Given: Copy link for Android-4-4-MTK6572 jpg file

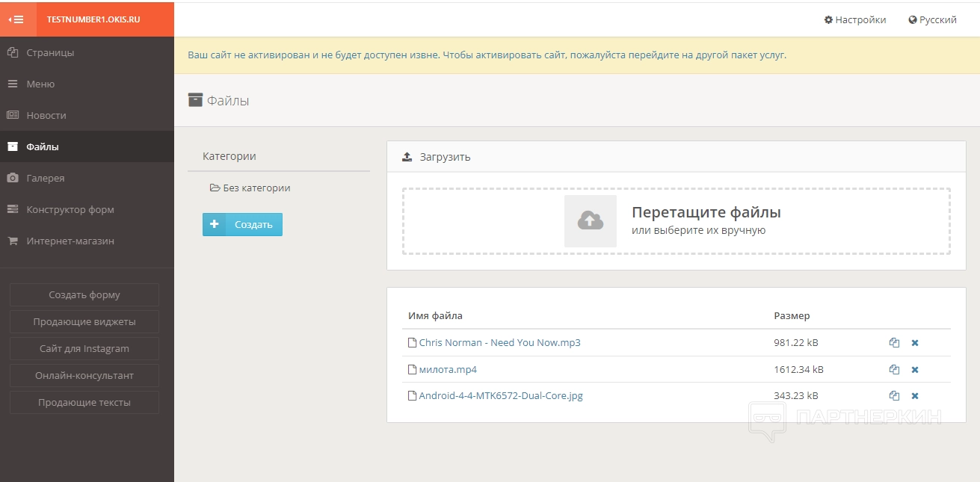Looking at the screenshot, I should [894, 396].
